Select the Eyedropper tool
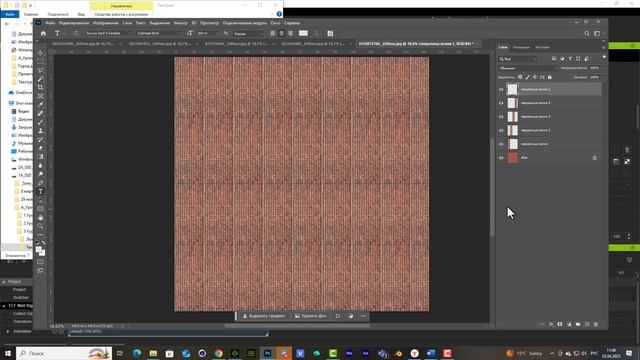 (40, 105)
